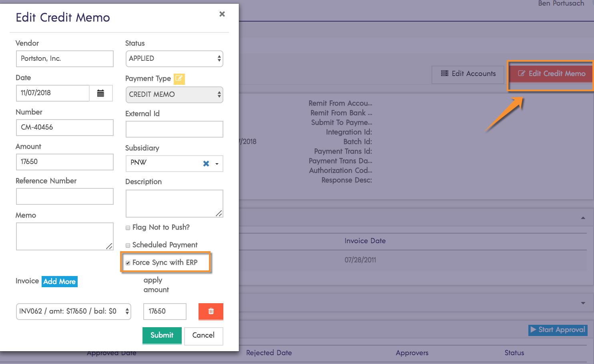Viewport: 594px width, 364px height.
Task: Open the date picker calendar icon
Action: tap(100, 93)
